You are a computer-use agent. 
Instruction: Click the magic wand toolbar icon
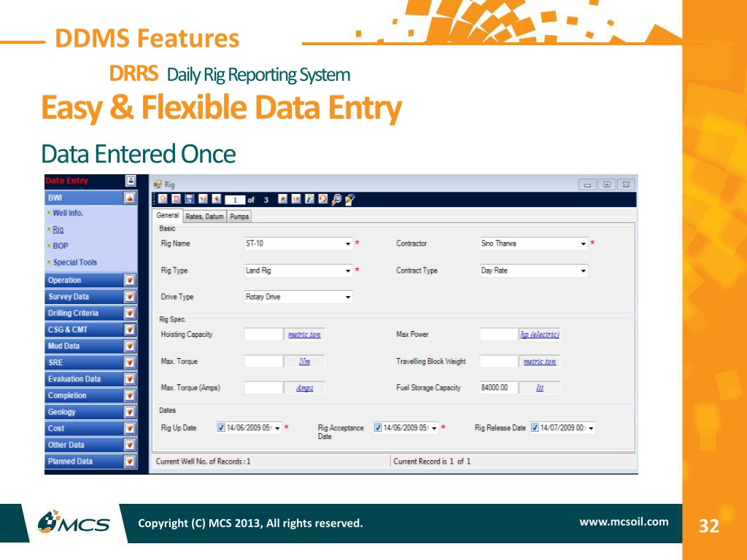[x=309, y=199]
